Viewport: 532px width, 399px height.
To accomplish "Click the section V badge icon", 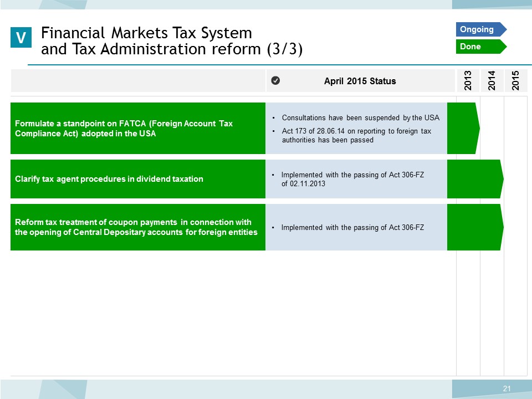I will click(x=21, y=37).
